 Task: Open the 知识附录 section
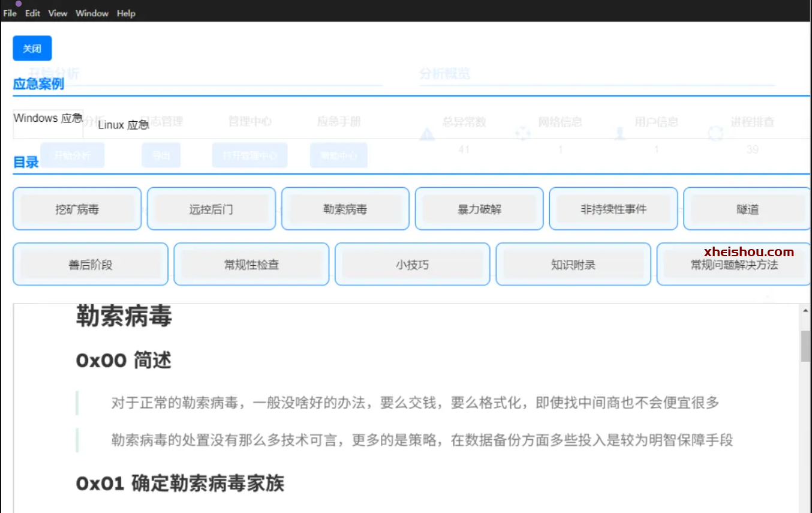[573, 264]
